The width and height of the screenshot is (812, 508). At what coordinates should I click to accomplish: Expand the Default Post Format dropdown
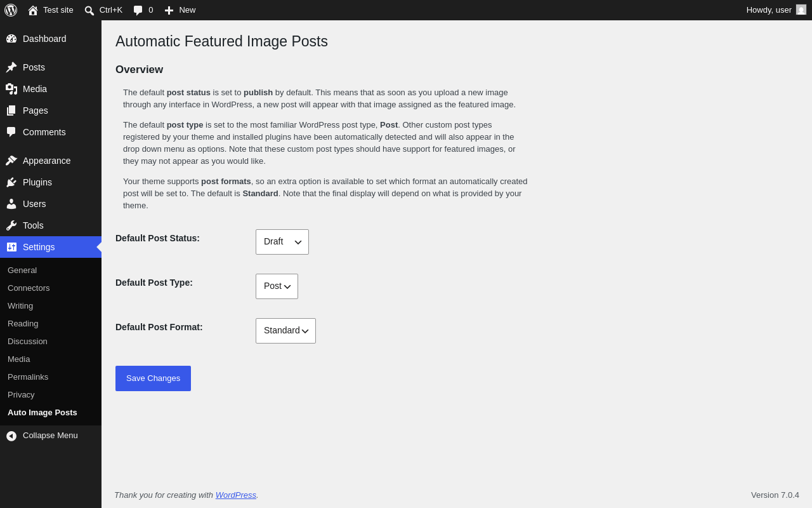pos(285,331)
